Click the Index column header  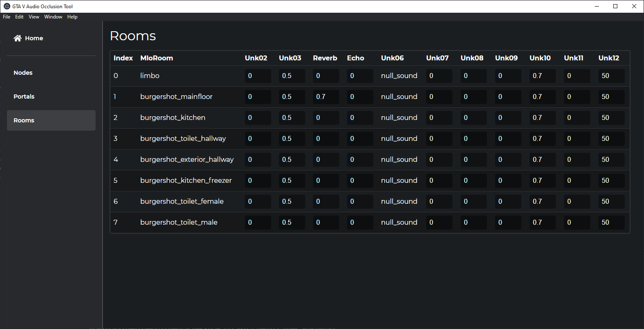click(123, 58)
